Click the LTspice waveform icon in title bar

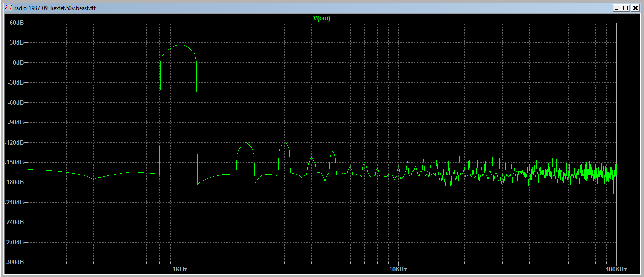pos(9,8)
